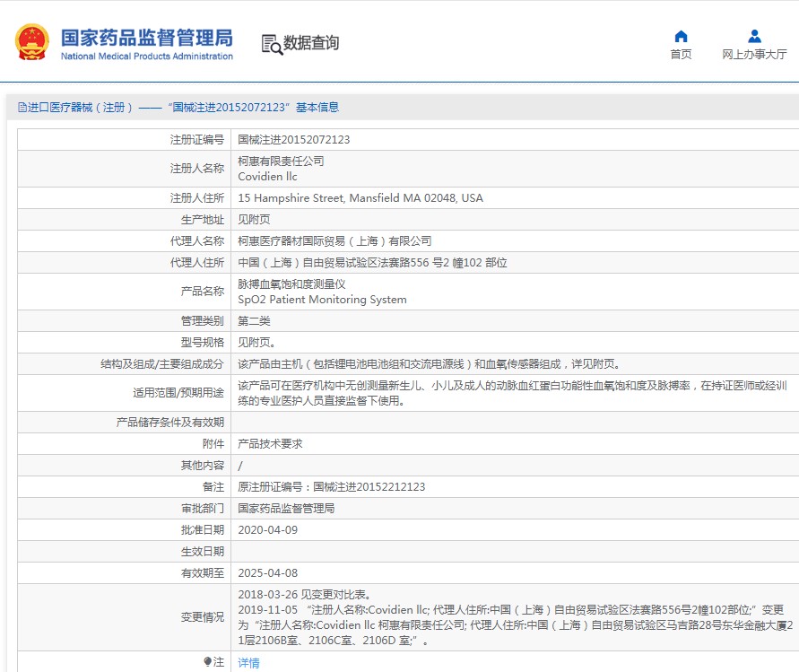Select the 注册人名称 label
799x672 pixels.
pos(197,169)
